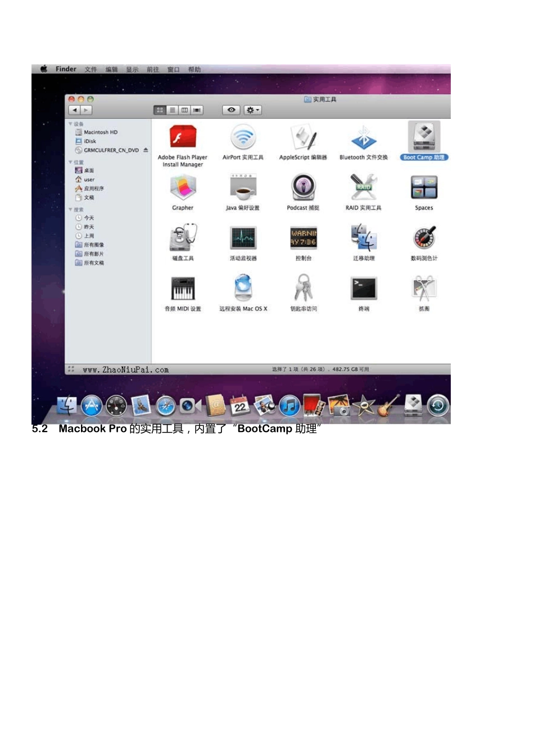Open the Action gear dropdown
The image size is (534, 756).
252,110
